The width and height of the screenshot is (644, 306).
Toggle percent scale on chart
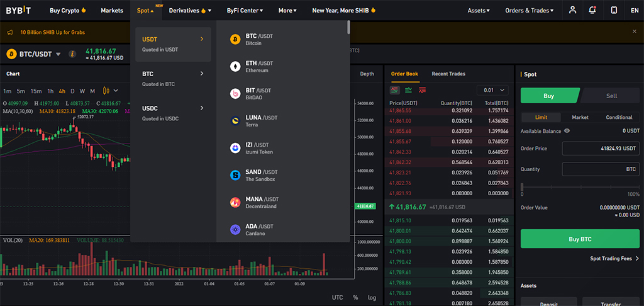click(x=355, y=297)
